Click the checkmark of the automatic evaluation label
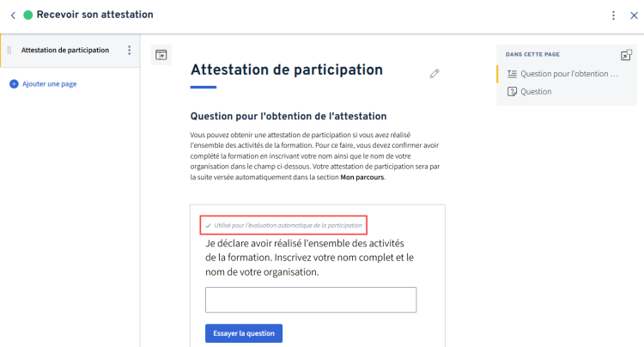Viewport: 644px width, 347px height. pos(209,226)
